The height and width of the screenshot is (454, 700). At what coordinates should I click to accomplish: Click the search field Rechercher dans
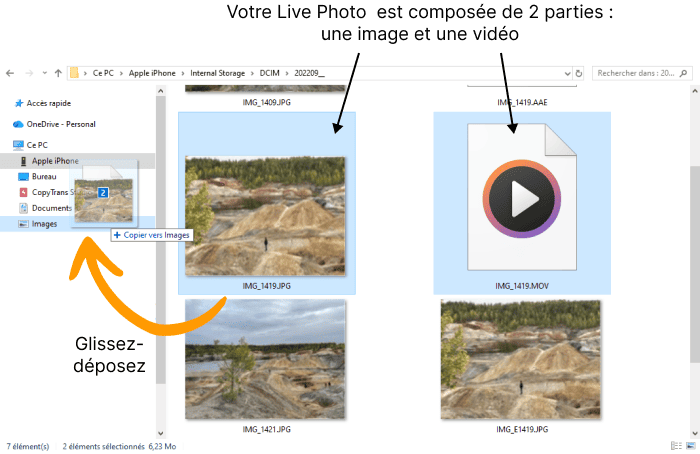coord(642,73)
